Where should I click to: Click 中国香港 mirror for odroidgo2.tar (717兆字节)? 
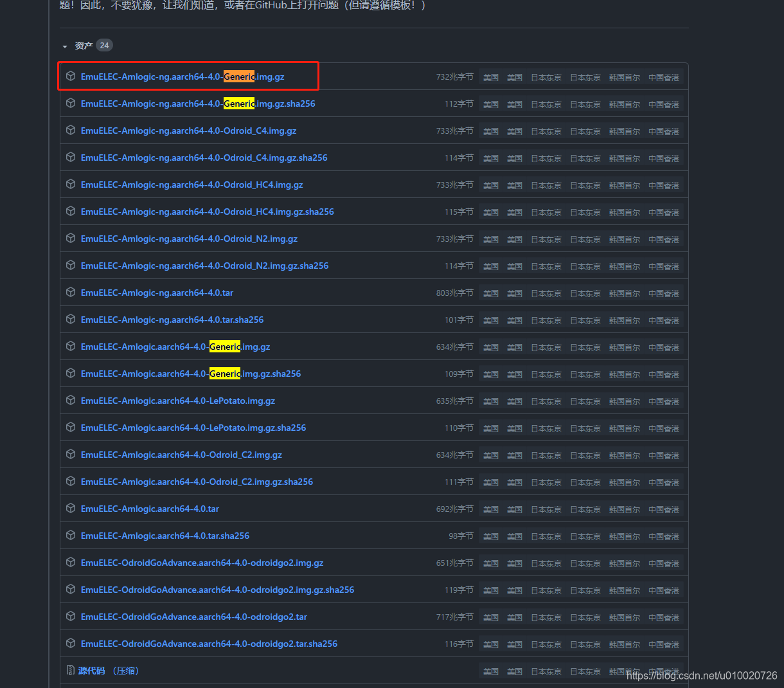pyautogui.click(x=664, y=617)
